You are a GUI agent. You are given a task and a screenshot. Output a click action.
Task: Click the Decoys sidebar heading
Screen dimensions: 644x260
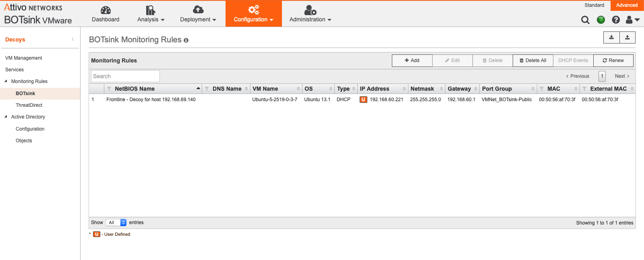pos(15,40)
